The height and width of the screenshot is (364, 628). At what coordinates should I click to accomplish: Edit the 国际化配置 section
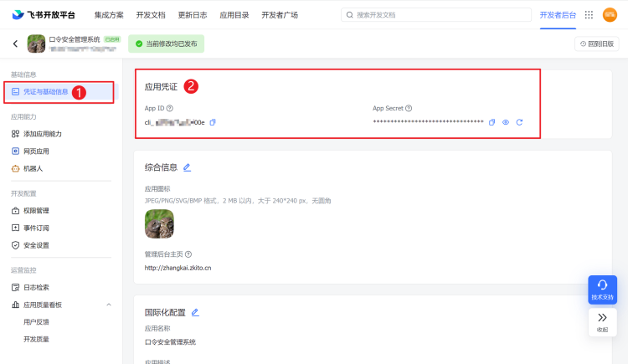click(195, 312)
